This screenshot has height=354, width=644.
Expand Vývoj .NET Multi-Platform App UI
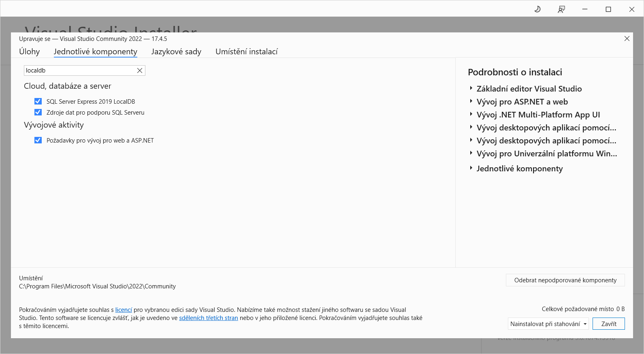click(x=471, y=114)
